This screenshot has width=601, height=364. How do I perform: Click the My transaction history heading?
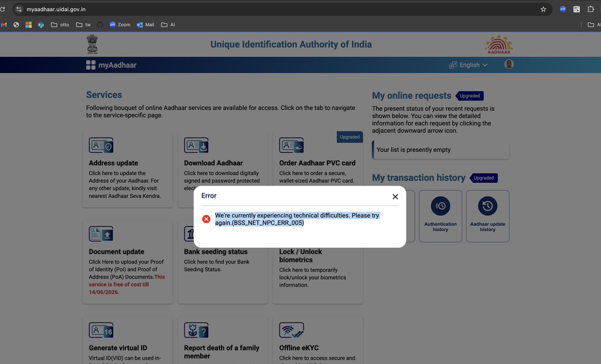419,178
